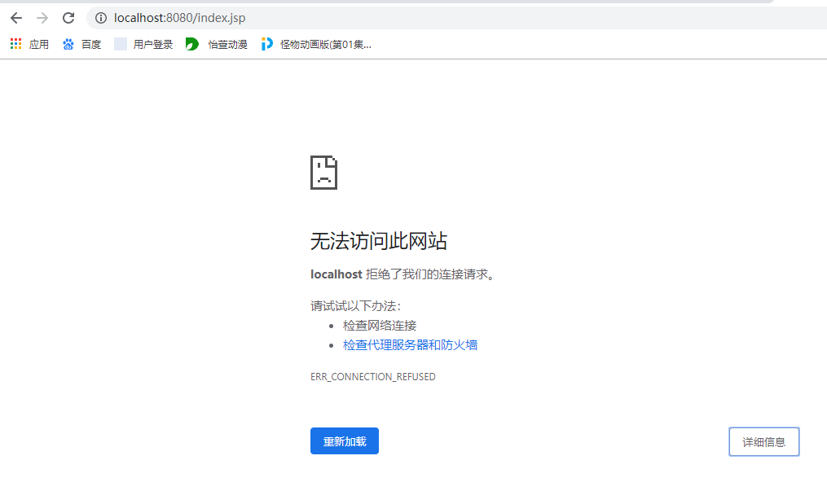Click the back navigation arrow

coord(15,17)
